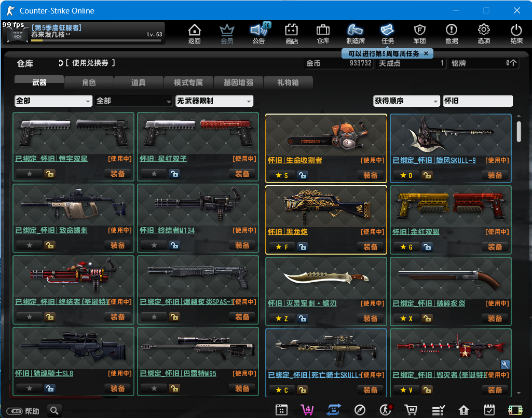This screenshot has height=418, width=532.
Task: Select the 道具 tab
Action: click(139, 82)
